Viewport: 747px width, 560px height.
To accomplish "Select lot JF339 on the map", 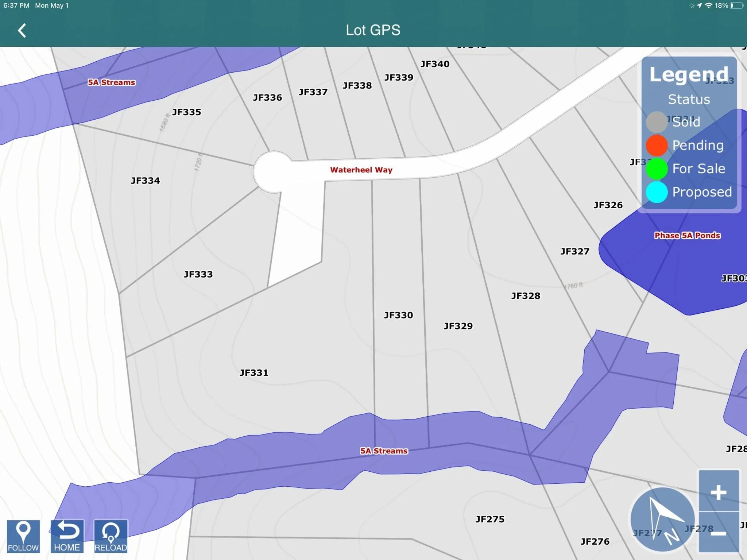I will tap(399, 77).
